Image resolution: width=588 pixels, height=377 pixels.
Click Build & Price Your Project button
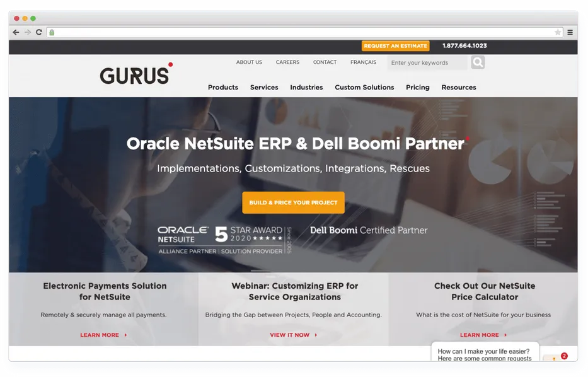293,202
